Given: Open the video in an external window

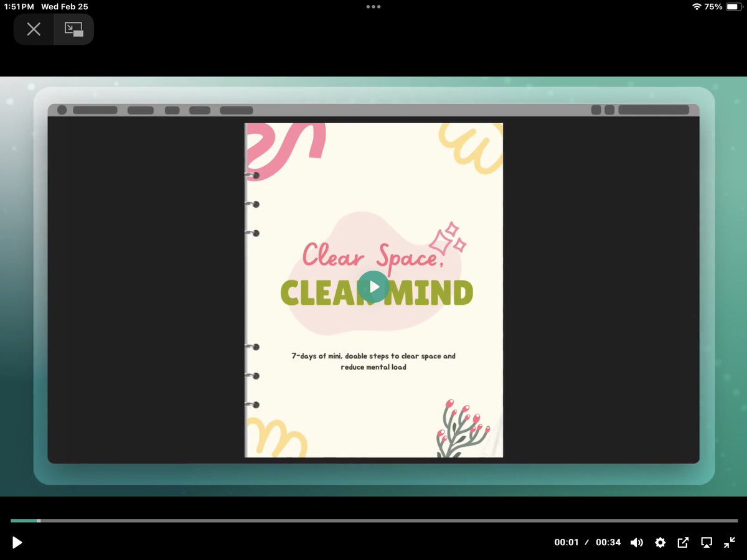Looking at the screenshot, I should tap(683, 542).
